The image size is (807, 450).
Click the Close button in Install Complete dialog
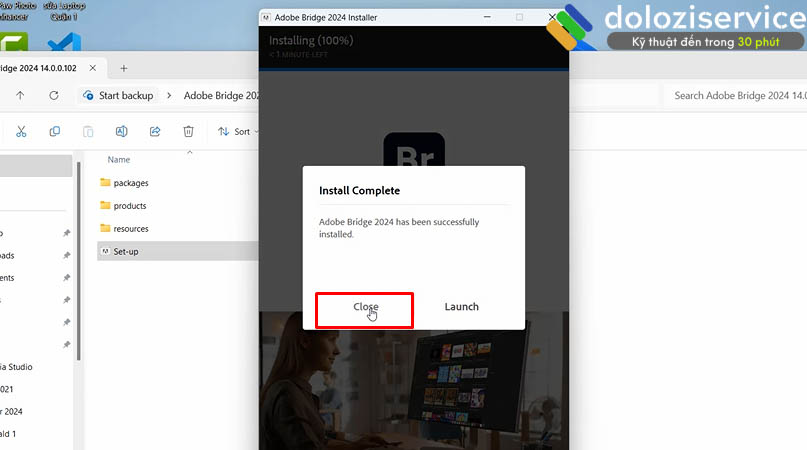[365, 307]
